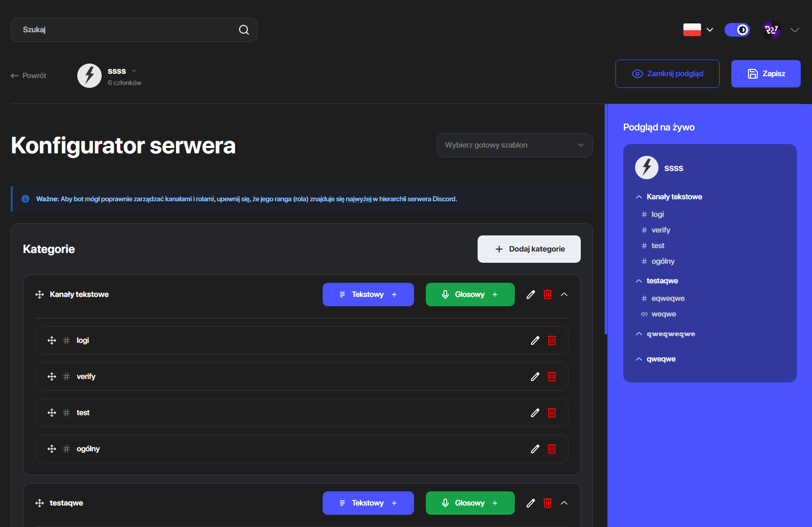The width and height of the screenshot is (812, 527).
Task: Delete the logi channel
Action: (x=552, y=340)
